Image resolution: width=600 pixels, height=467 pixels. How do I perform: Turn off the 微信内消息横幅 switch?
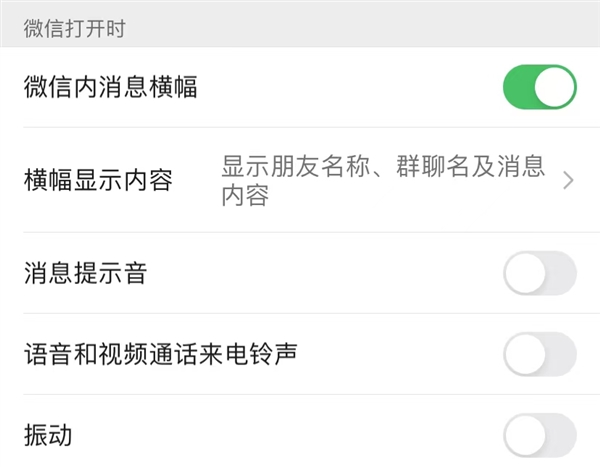pyautogui.click(x=539, y=87)
